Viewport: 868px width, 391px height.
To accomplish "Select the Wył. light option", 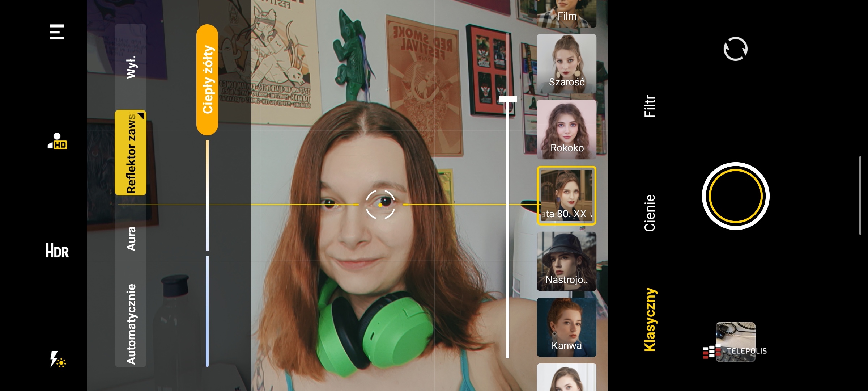I will [131, 67].
